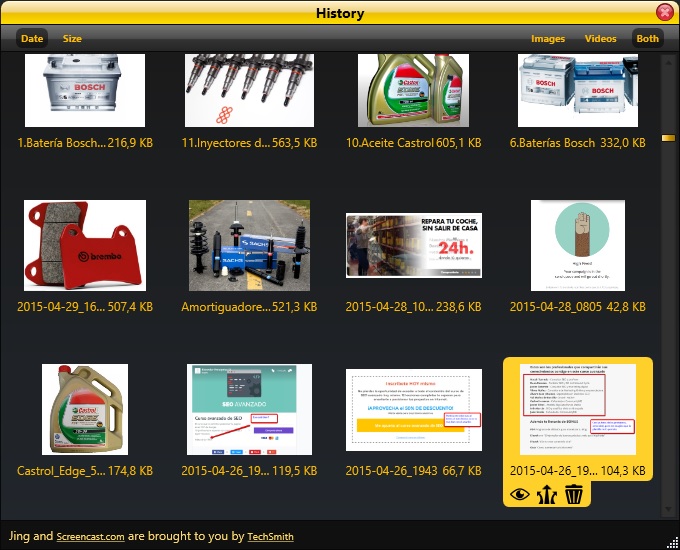Viewport: 680px width, 550px height.
Task: Show Both images and videos
Action: click(x=647, y=39)
